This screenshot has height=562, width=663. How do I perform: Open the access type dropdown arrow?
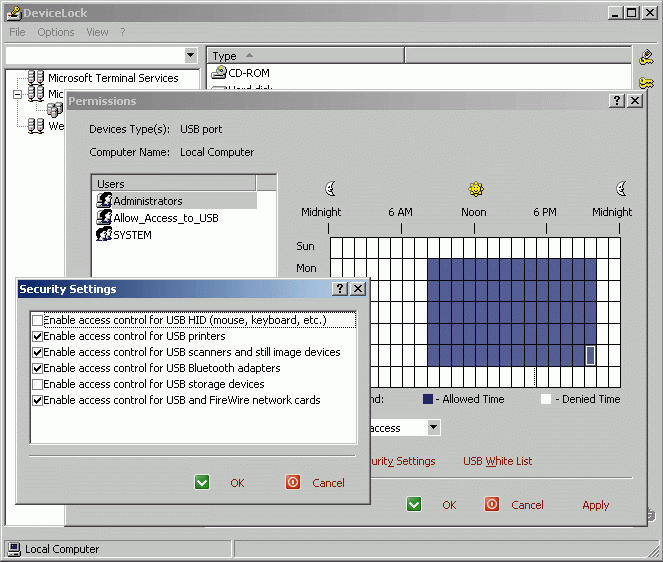pyautogui.click(x=433, y=427)
